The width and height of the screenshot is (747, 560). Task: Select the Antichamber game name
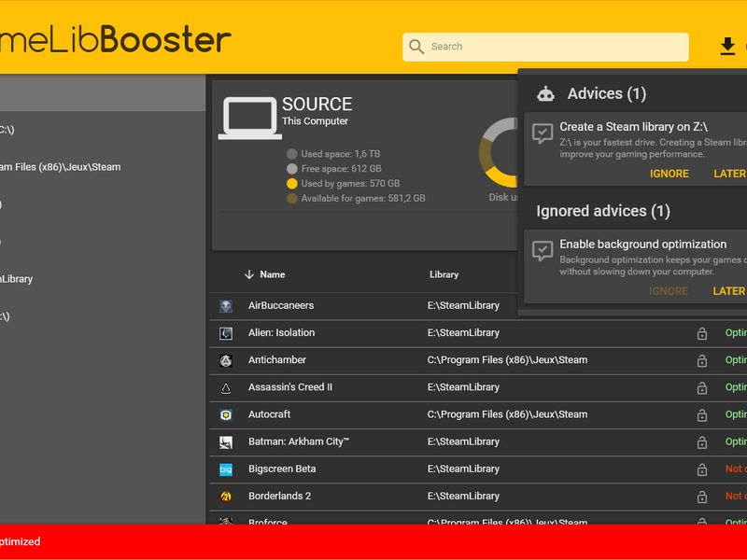pos(276,359)
